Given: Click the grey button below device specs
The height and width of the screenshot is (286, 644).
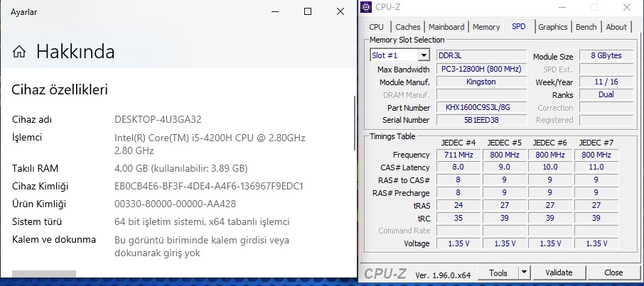Looking at the screenshot, I should point(44,274).
